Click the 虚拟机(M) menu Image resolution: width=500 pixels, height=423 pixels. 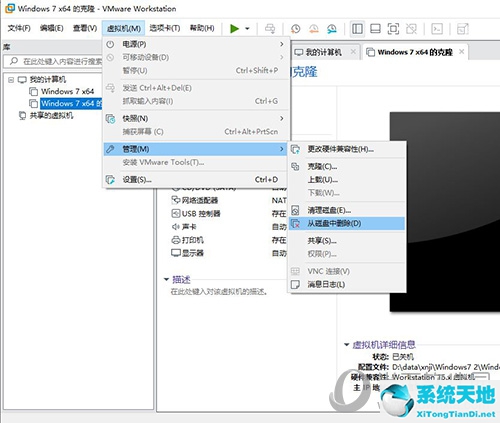point(124,29)
